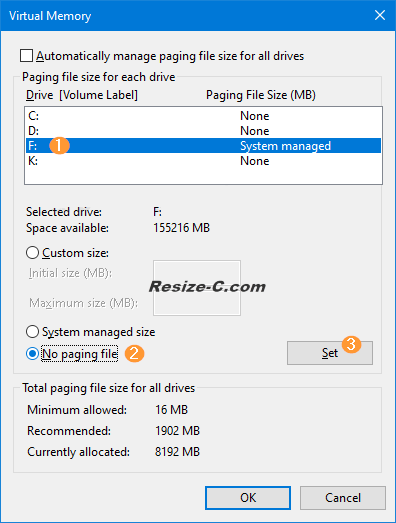Click the Minimum allowed 16 MB value

(x=171, y=410)
